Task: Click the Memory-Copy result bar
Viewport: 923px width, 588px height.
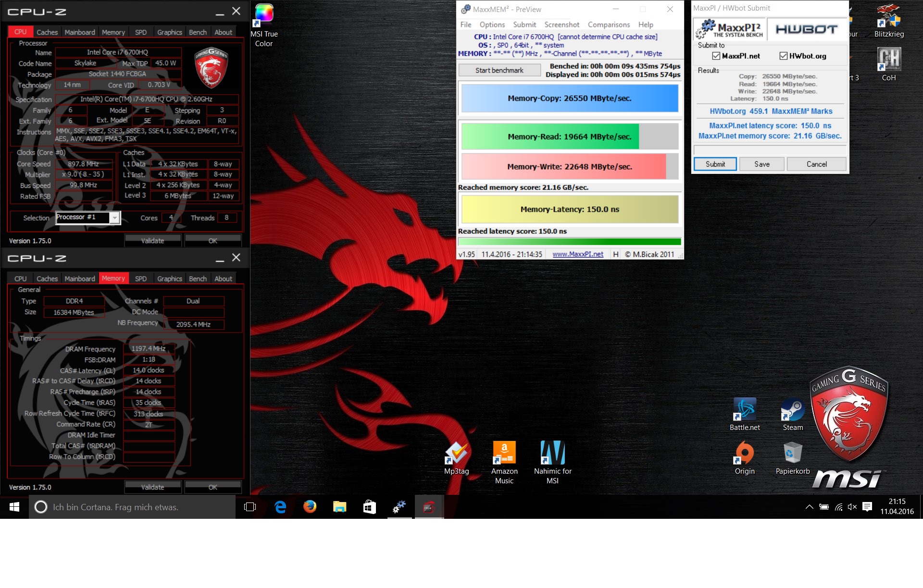Action: pyautogui.click(x=570, y=98)
